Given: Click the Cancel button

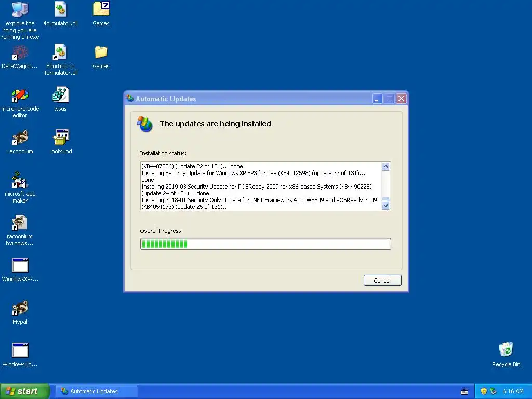Looking at the screenshot, I should [x=382, y=280].
